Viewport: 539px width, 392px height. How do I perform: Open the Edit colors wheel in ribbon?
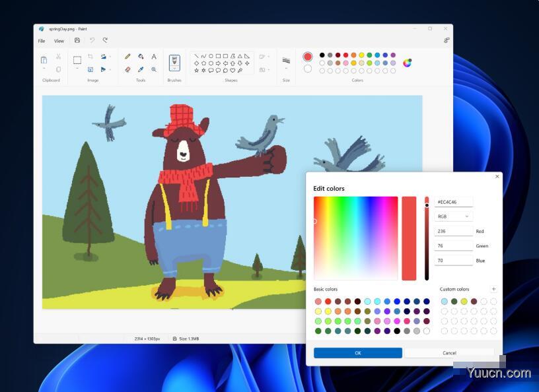[x=408, y=63]
